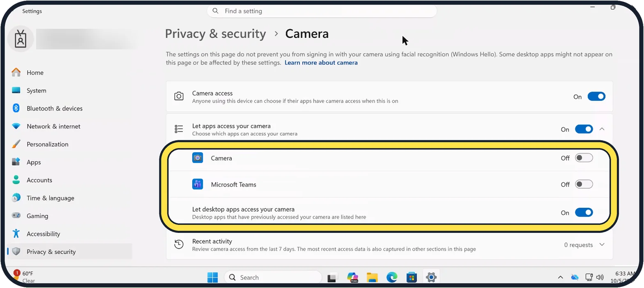Click the Apps icon in sidebar

tap(16, 162)
